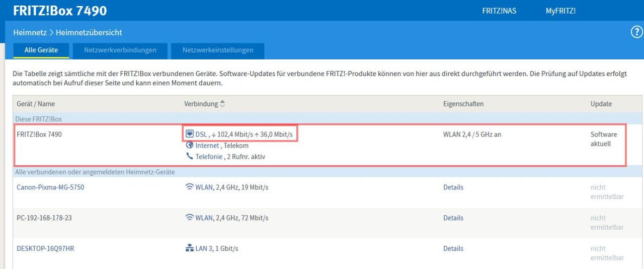Click the Internet globe icon
Screen dimensions: 644x269
pos(190,145)
